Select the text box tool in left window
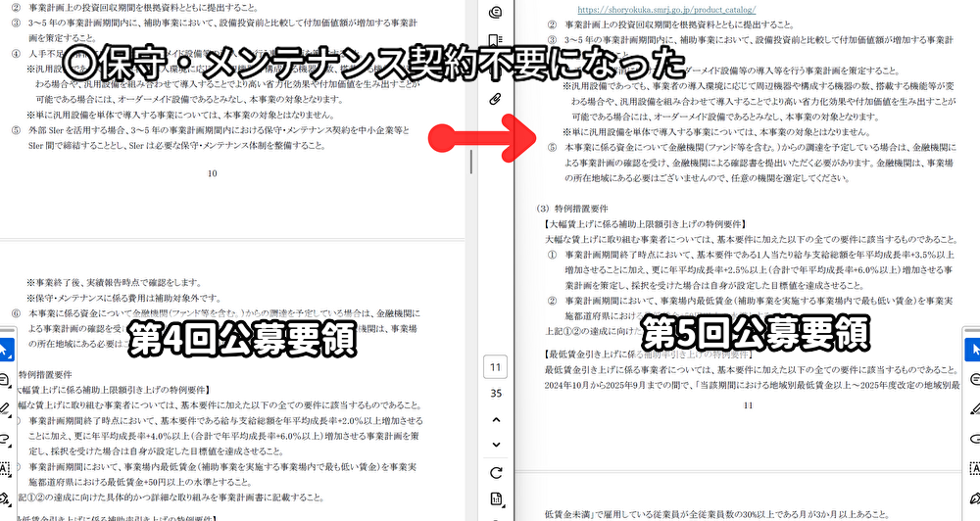The width and height of the screenshot is (980, 521). point(5,468)
